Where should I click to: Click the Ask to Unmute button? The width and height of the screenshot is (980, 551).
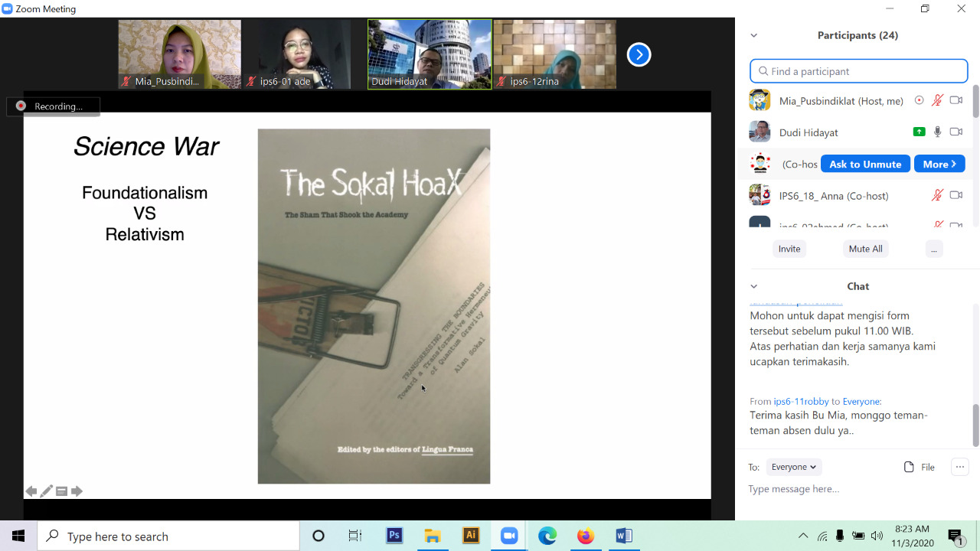(x=865, y=164)
